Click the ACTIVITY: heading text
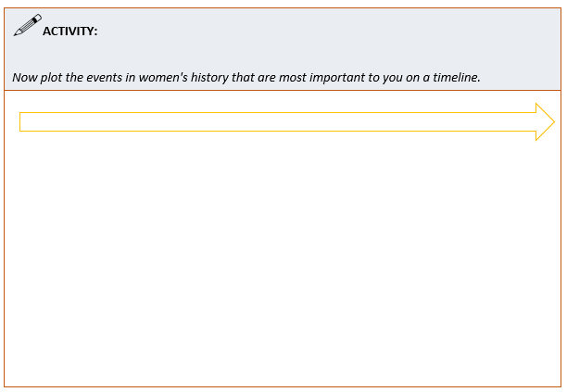The width and height of the screenshot is (567, 392). pyautogui.click(x=70, y=32)
